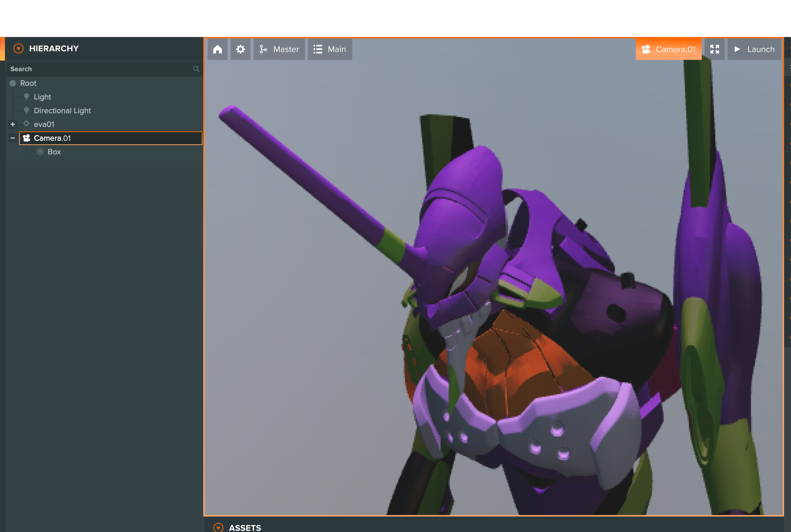
Task: Click the Light entity bulb icon
Action: (x=27, y=97)
